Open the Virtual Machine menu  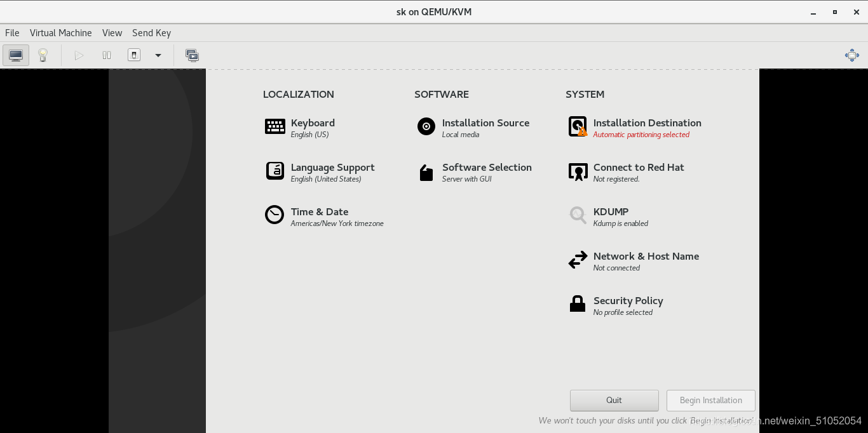click(x=61, y=33)
